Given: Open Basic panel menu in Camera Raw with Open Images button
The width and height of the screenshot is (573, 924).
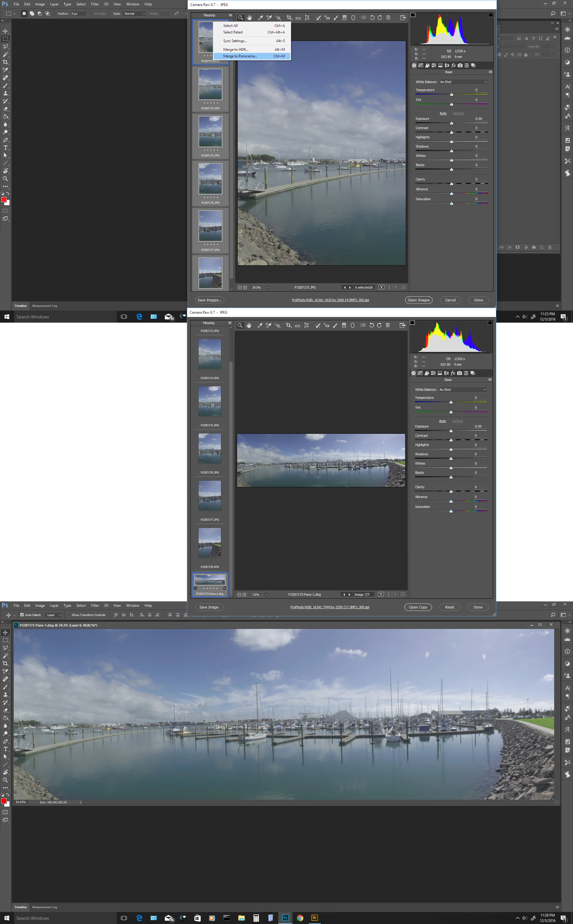Looking at the screenshot, I should (x=490, y=72).
